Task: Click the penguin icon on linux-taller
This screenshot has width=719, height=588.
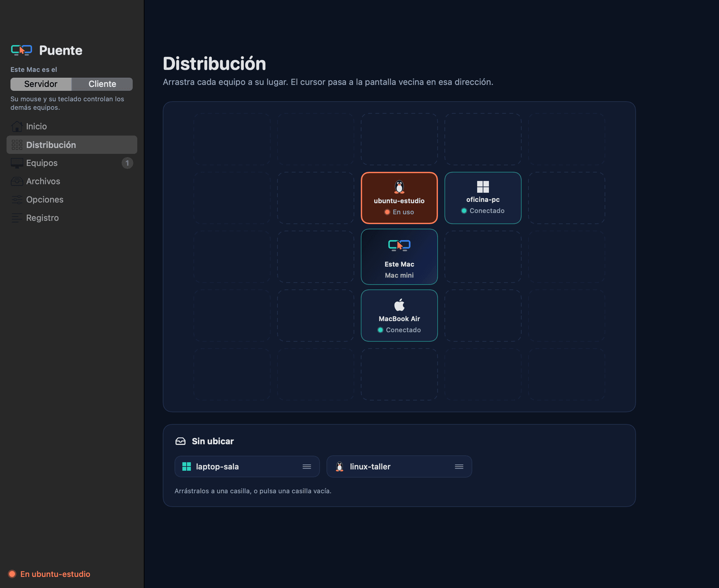Action: (x=339, y=466)
